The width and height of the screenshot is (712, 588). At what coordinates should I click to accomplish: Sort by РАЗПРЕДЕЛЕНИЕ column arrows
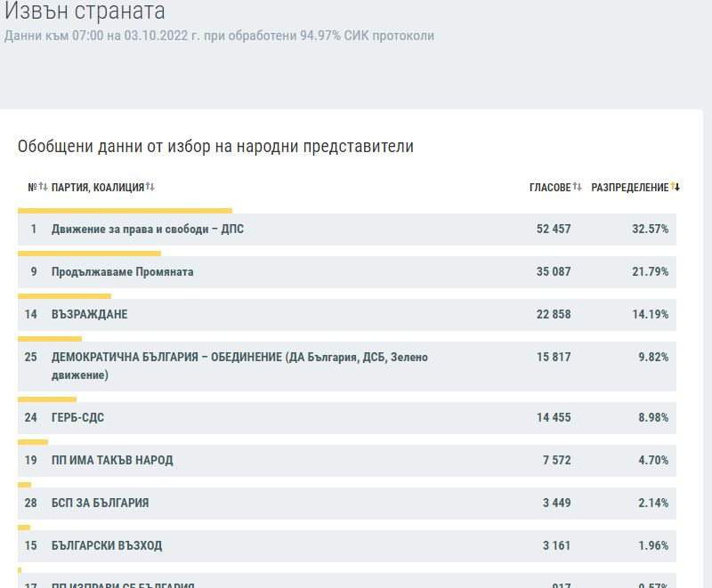676,187
